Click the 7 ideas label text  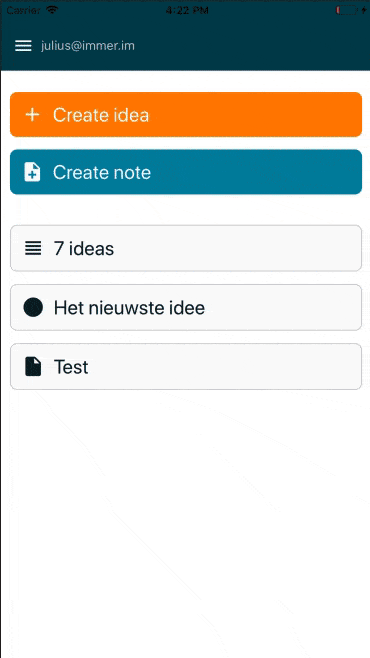point(84,249)
